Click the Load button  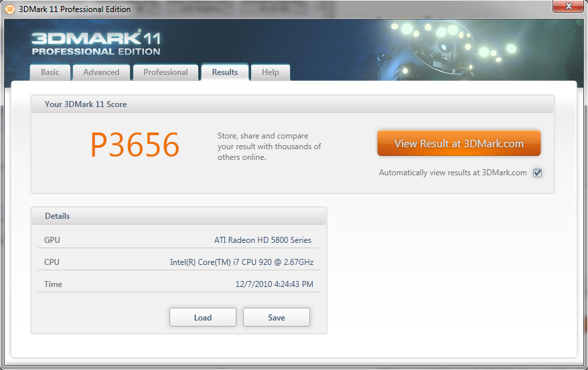coord(203,317)
